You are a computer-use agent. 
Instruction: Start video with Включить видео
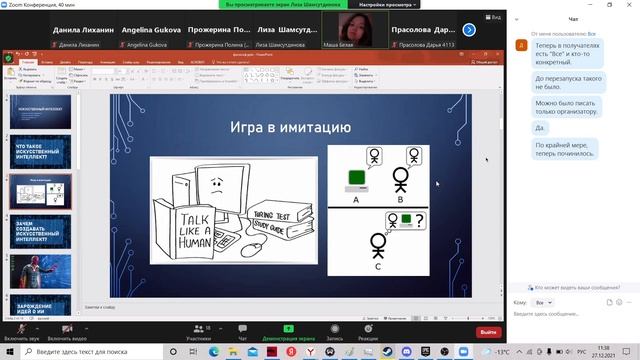pyautogui.click(x=67, y=332)
